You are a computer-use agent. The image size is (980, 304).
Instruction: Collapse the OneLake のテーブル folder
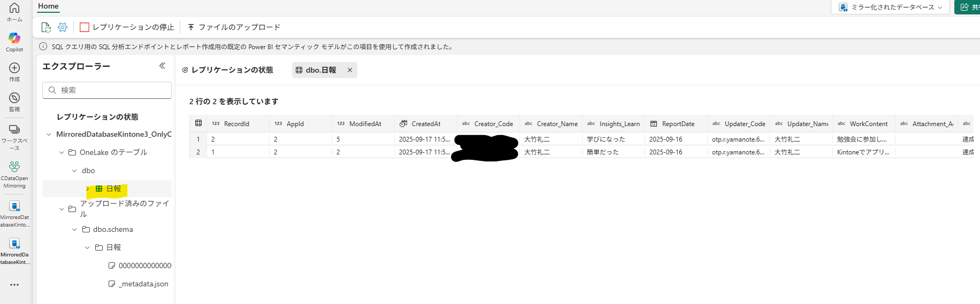(62, 153)
